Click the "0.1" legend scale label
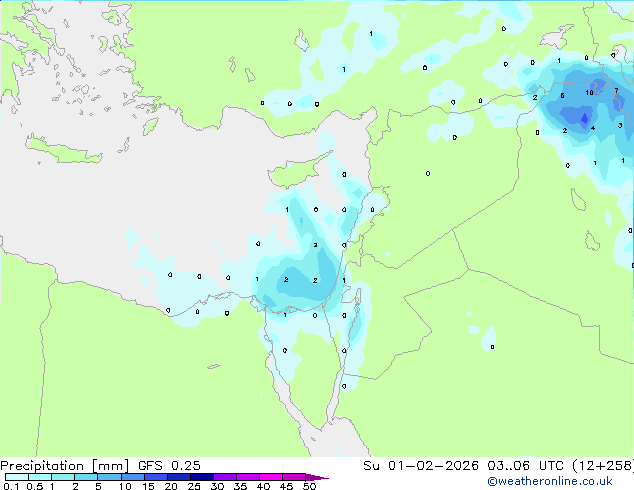This screenshot has width=634, height=490. pos(11,486)
